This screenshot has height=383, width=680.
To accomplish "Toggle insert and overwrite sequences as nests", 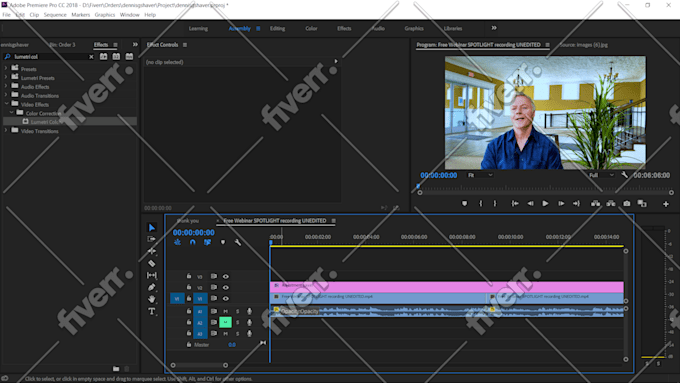I will [177, 242].
